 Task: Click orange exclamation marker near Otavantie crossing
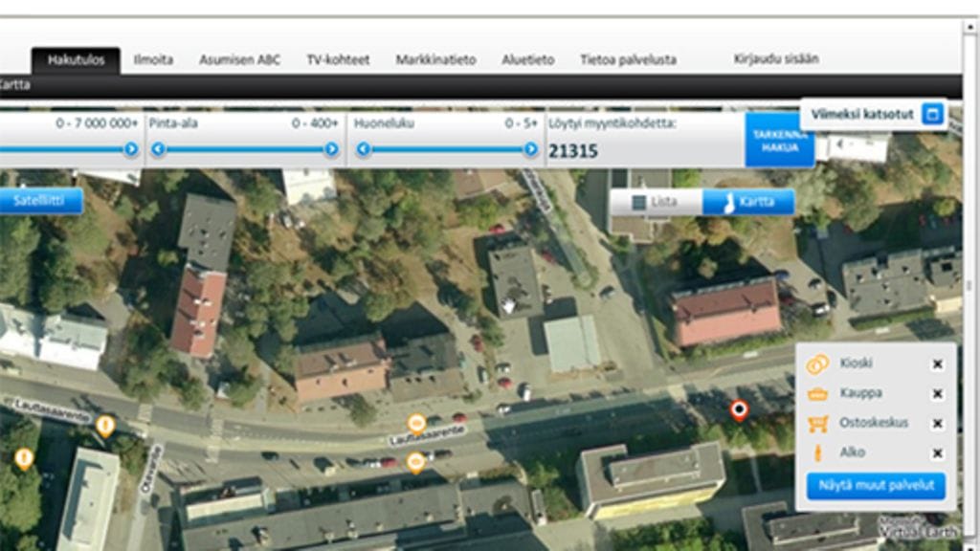click(x=105, y=427)
